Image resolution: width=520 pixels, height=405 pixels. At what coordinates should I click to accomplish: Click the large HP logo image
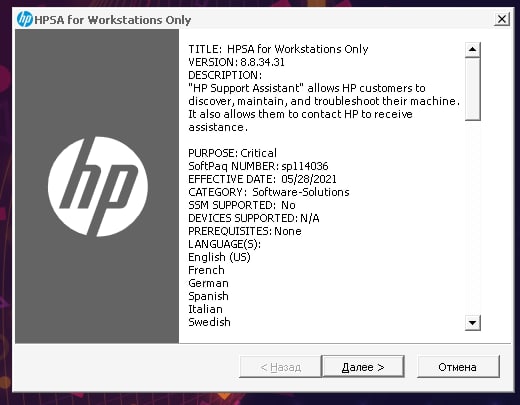[x=97, y=187]
